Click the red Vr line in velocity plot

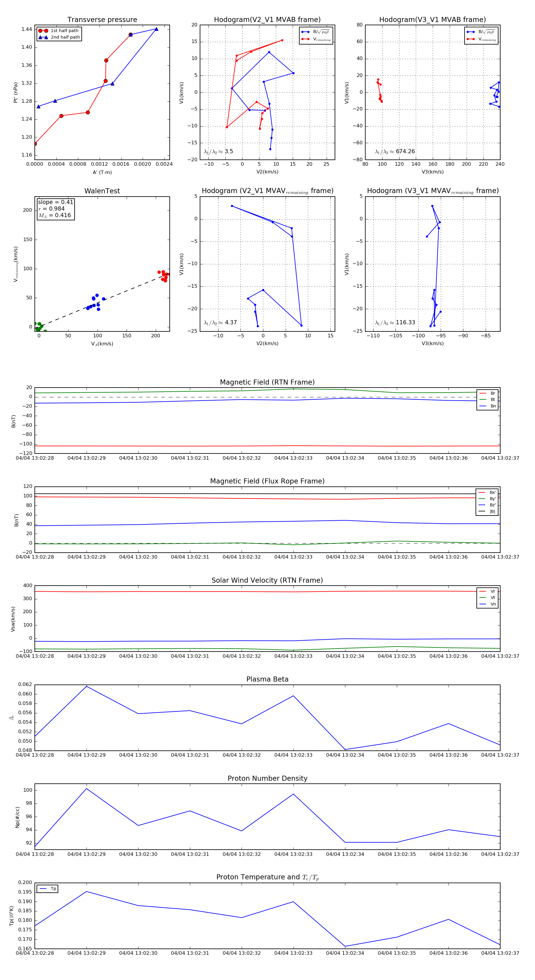pos(267,592)
